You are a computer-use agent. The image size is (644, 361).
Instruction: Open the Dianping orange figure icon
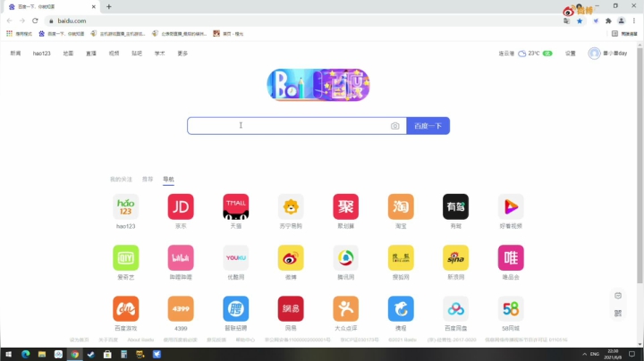coord(346,308)
